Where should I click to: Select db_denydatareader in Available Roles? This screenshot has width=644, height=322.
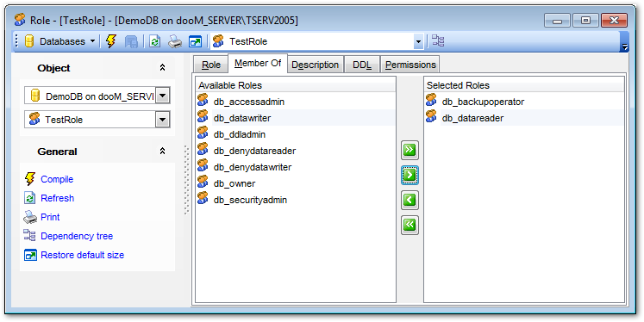[x=254, y=151]
